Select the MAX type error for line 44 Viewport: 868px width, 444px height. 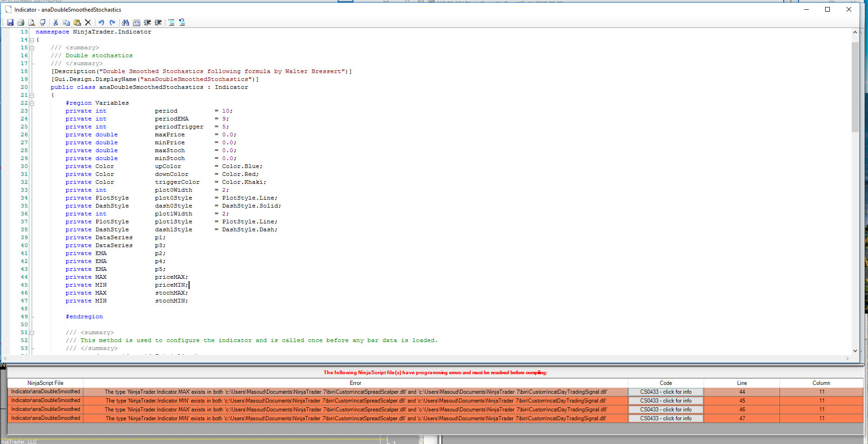[x=355, y=392]
